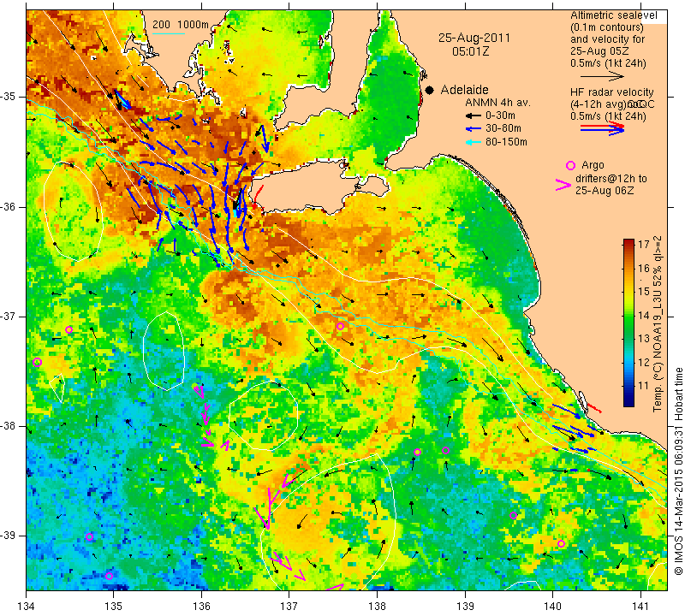Click Argo float marker near 137.6E 37.1S
This screenshot has width=685, height=616.
click(340, 326)
